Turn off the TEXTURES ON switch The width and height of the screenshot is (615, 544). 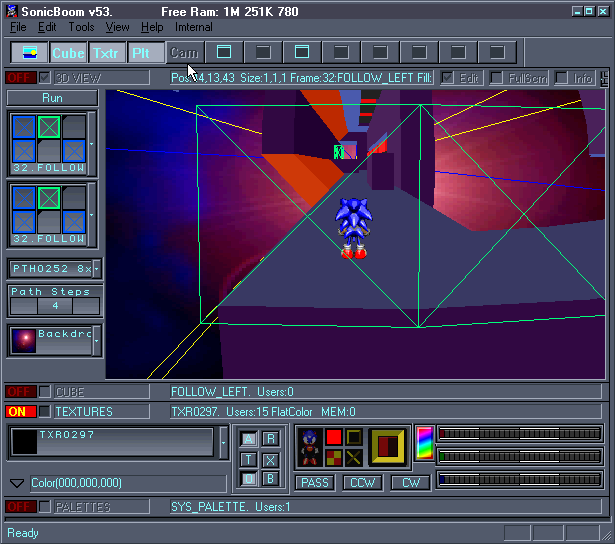(x=20, y=411)
